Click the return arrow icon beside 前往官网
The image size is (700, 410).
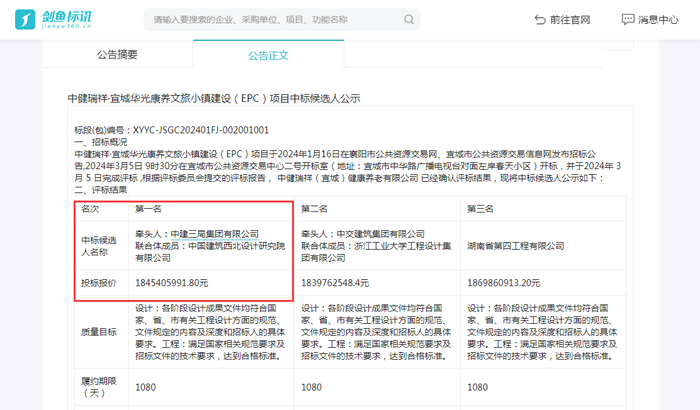(x=540, y=20)
